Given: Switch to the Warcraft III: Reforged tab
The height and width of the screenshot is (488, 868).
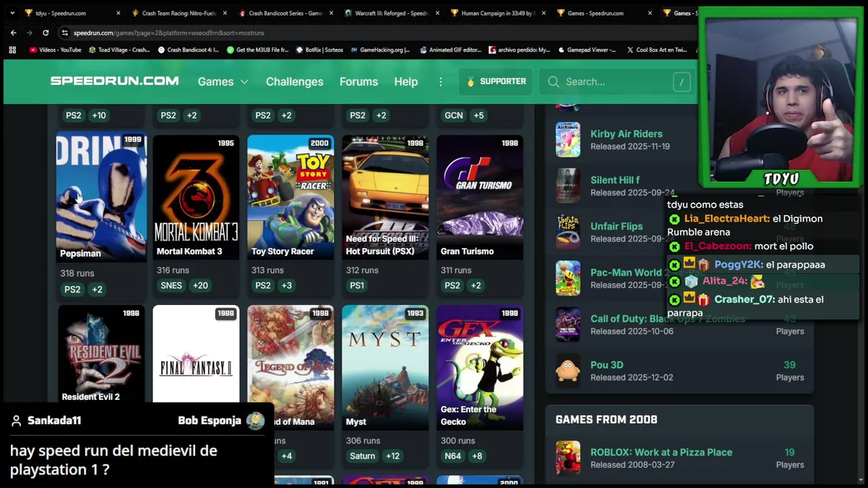Looking at the screenshot, I should [x=392, y=13].
